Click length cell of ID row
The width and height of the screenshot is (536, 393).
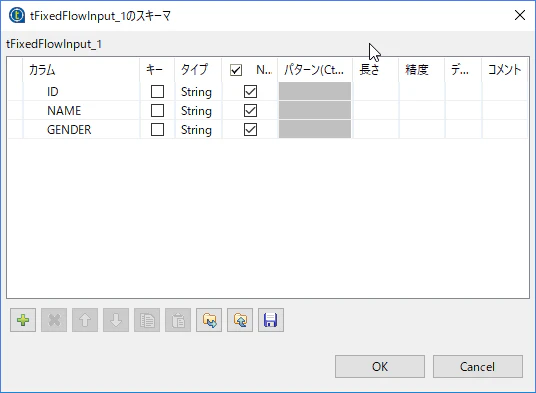[375, 92]
